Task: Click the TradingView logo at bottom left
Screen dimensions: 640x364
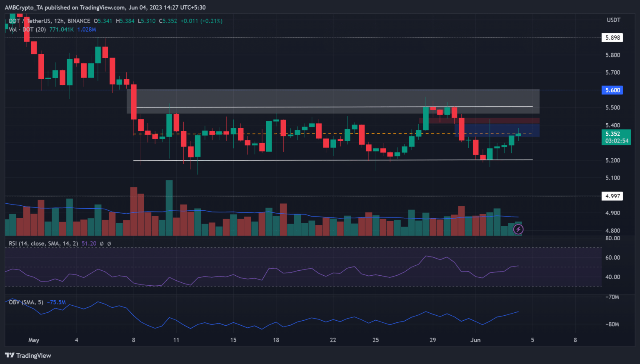Action: (x=28, y=355)
